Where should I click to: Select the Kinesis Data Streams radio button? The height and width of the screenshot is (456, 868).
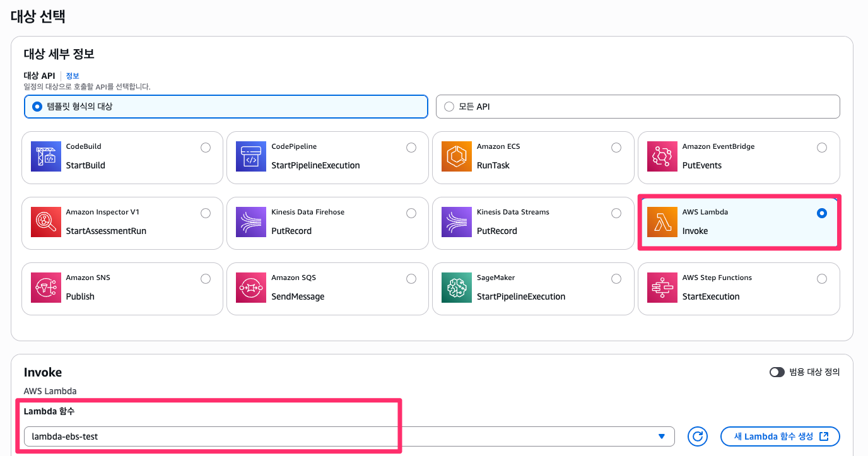point(616,213)
